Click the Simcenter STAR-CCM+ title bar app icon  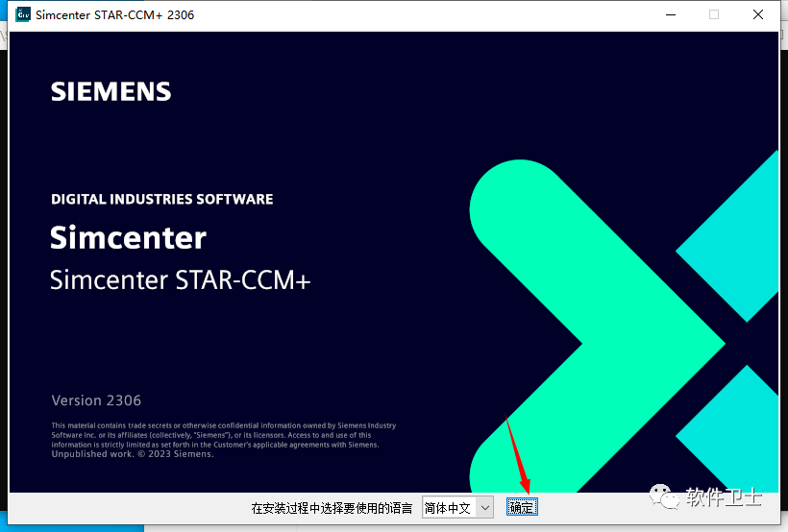click(23, 14)
